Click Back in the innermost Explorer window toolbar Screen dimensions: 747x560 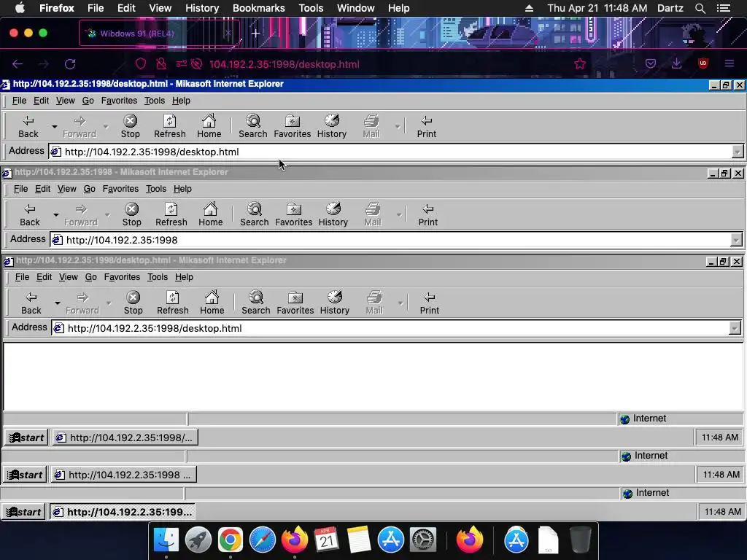click(31, 303)
